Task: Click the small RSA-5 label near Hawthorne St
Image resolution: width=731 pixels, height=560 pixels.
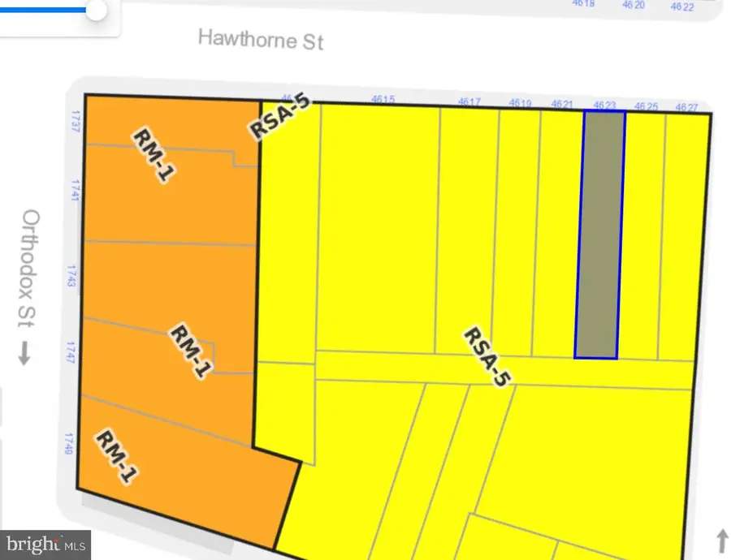Action: tap(279, 114)
